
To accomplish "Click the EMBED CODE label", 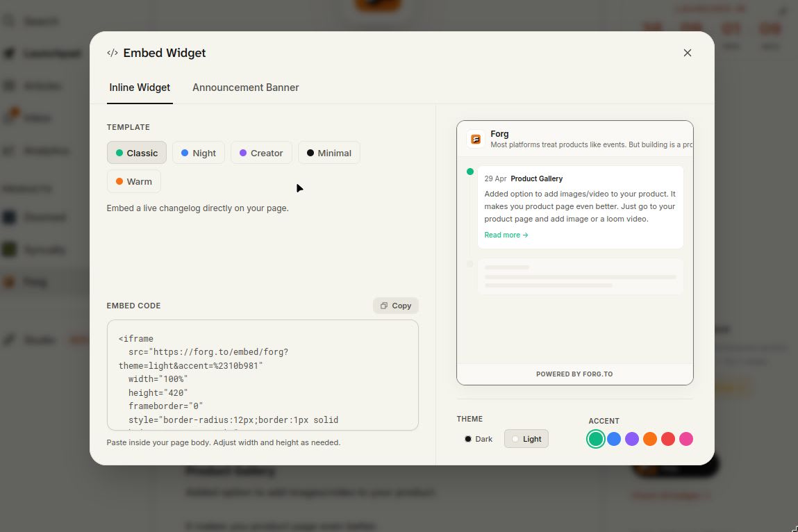I will [x=133, y=306].
